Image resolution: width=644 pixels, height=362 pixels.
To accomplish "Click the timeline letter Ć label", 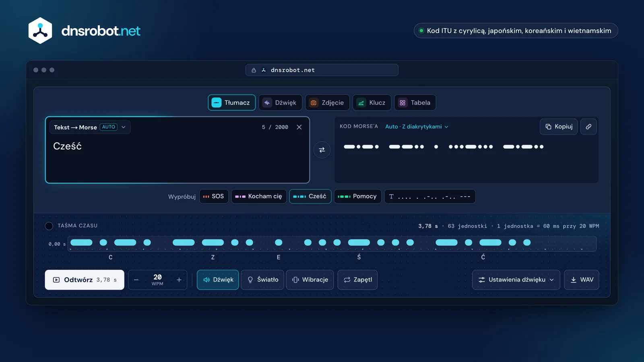I will (x=483, y=257).
